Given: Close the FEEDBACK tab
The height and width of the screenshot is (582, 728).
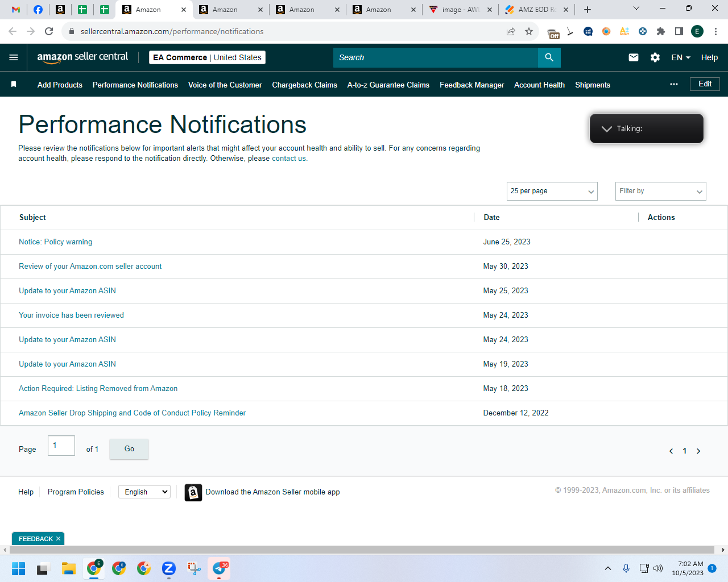Looking at the screenshot, I should tap(58, 539).
